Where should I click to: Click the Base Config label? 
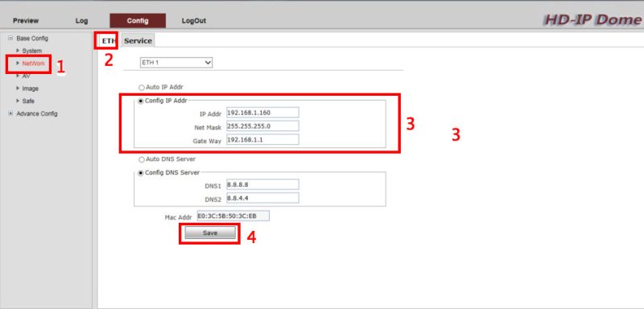(32, 38)
